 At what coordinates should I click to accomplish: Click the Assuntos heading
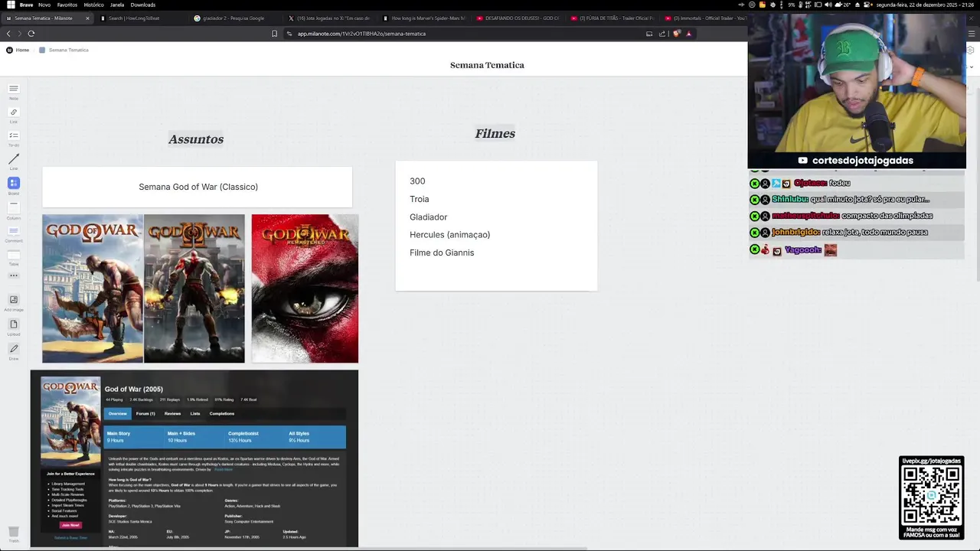click(x=196, y=139)
